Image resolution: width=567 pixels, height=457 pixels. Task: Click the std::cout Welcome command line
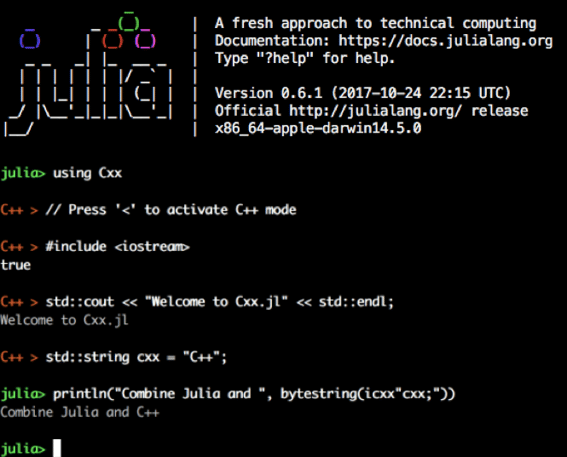pyautogui.click(x=219, y=302)
